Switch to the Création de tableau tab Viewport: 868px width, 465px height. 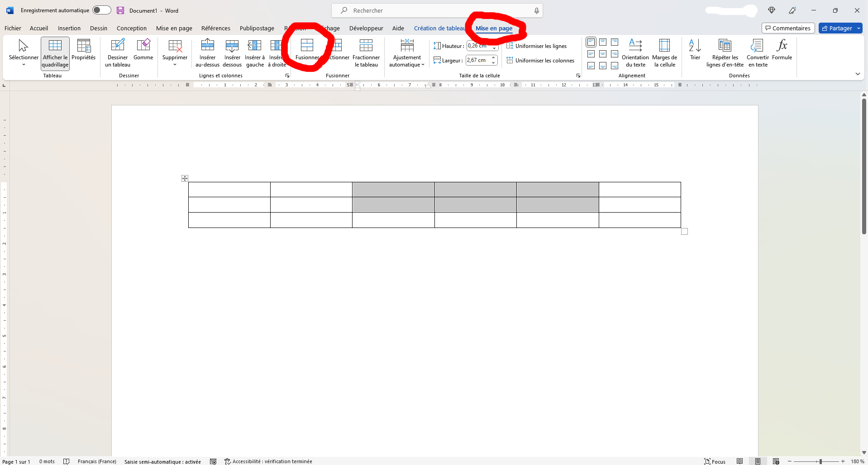[x=439, y=28]
